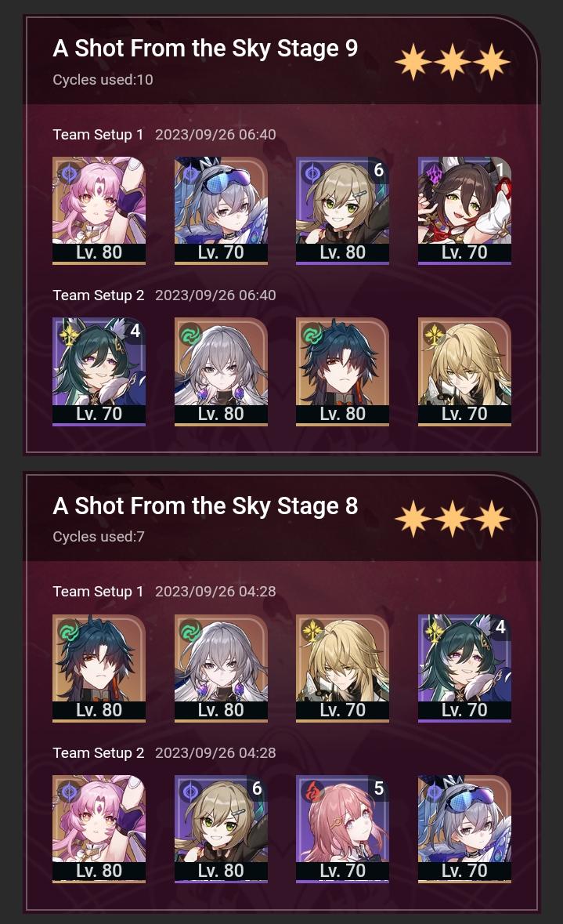Open pink-haired Lv. 80 character in Stage 9
The height and width of the screenshot is (924, 563).
click(99, 210)
